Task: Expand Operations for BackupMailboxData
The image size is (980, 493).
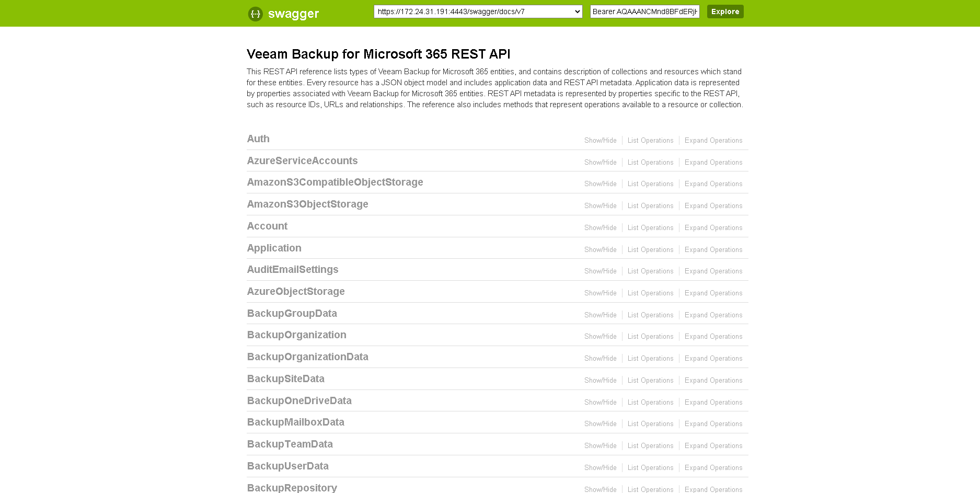Action: tap(713, 424)
